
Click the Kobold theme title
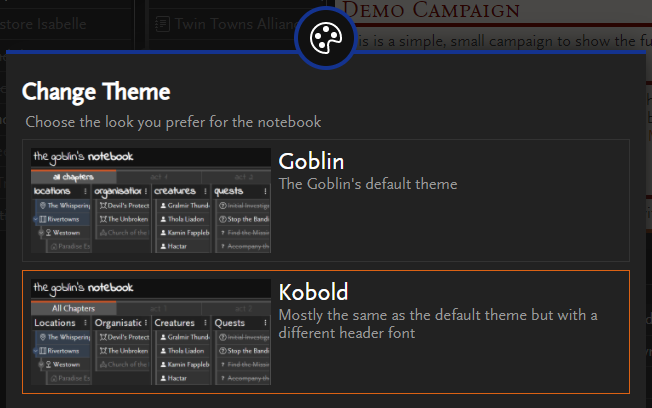pyautogui.click(x=313, y=292)
